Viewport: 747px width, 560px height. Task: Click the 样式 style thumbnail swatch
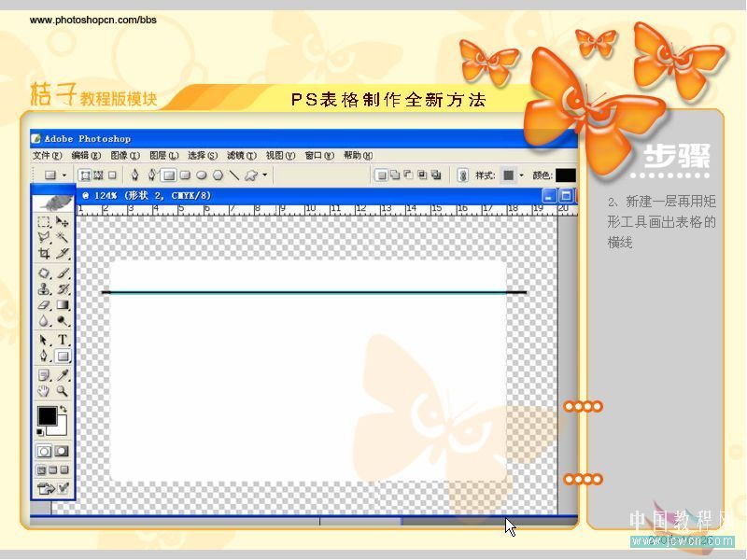(508, 175)
